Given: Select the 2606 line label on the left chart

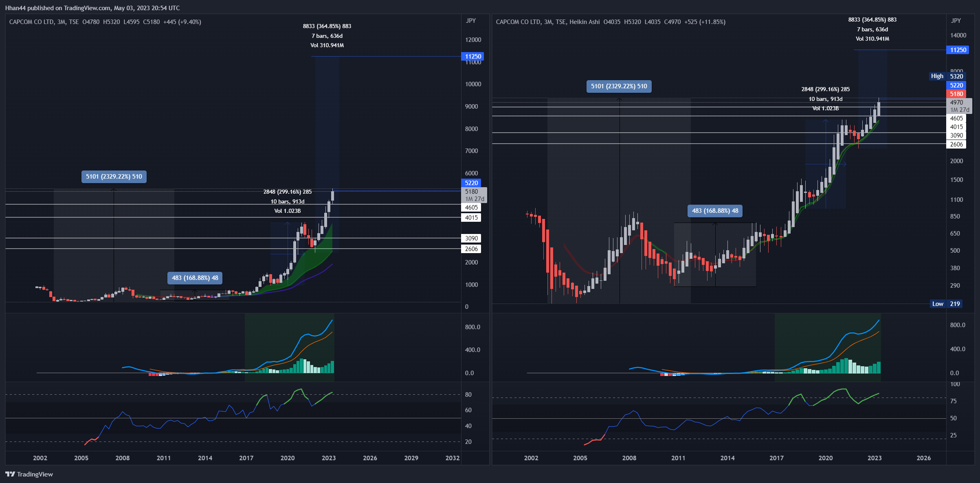Looking at the screenshot, I should point(471,249).
